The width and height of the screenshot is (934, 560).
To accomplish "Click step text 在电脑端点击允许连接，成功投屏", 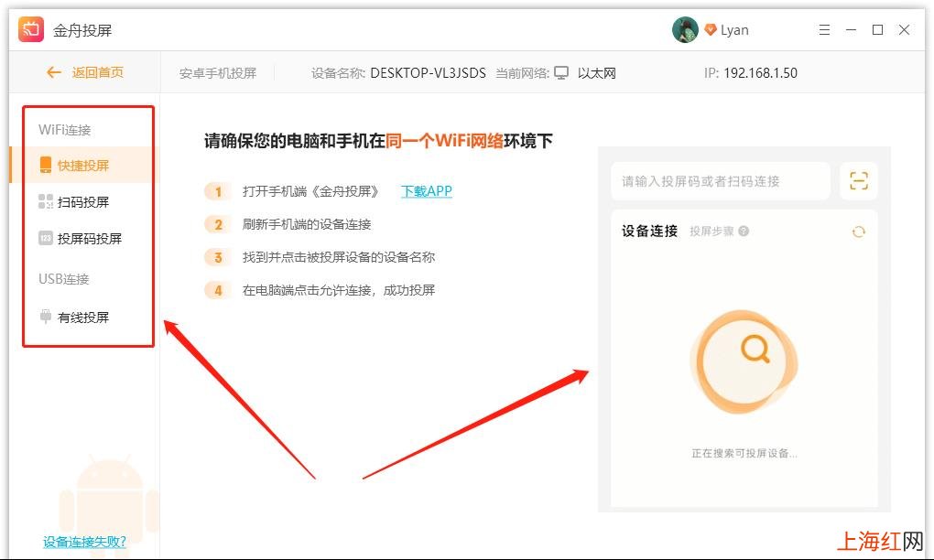I will 338,290.
